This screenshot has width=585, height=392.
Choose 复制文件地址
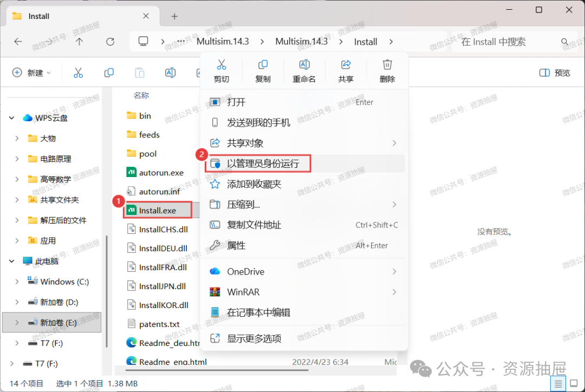tap(304, 225)
